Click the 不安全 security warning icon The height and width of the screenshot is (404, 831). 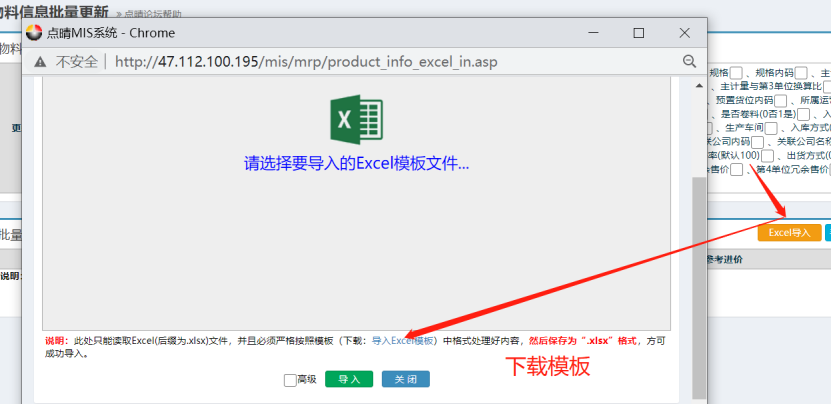pyautogui.click(x=40, y=62)
